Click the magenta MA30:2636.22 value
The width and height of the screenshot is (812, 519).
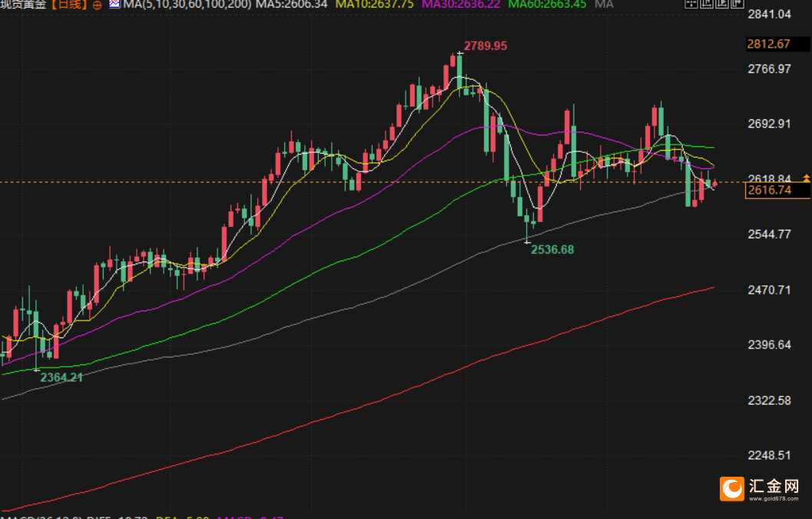tap(461, 5)
